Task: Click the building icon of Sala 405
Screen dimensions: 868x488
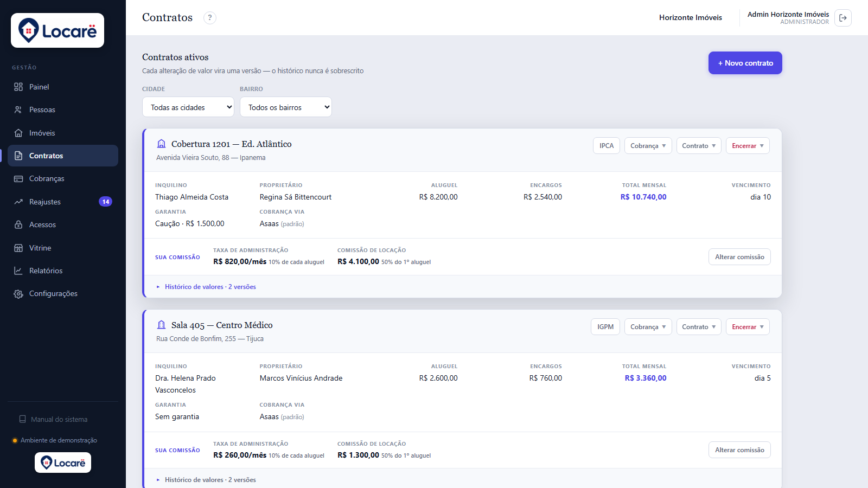Action: (x=161, y=325)
